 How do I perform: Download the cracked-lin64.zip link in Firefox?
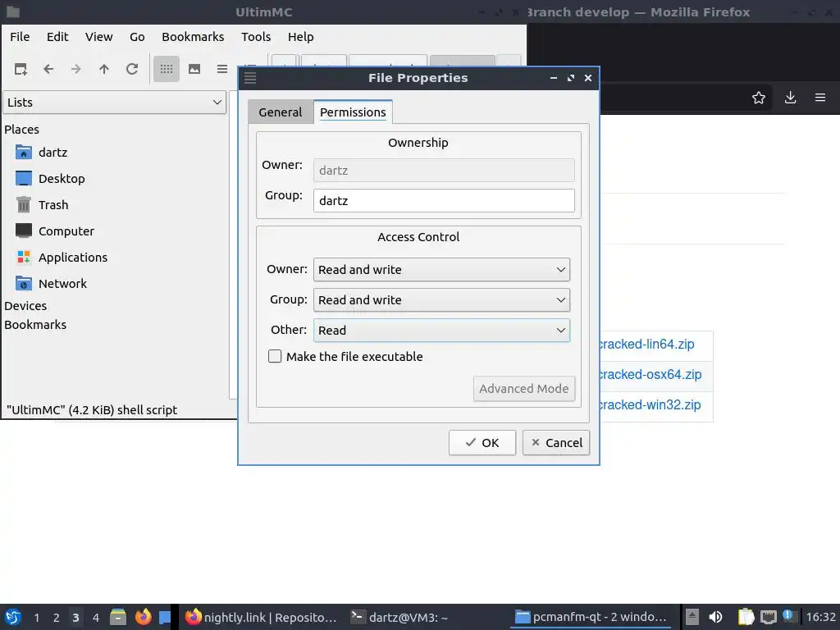click(x=646, y=345)
